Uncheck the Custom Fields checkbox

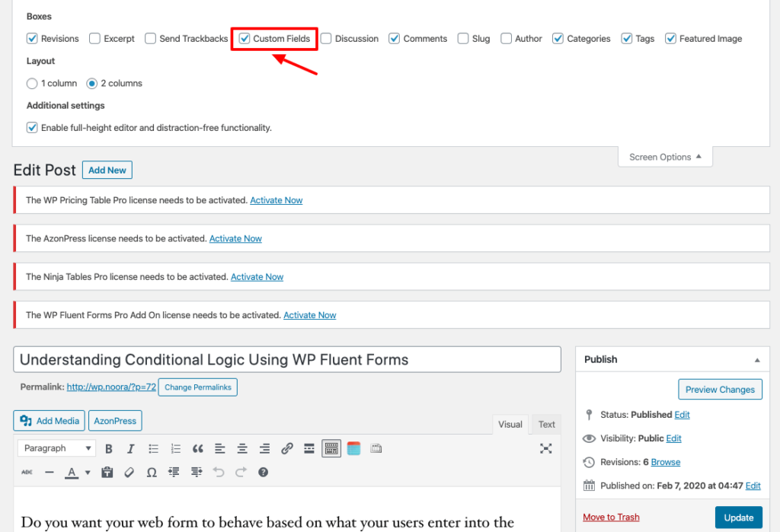245,38
